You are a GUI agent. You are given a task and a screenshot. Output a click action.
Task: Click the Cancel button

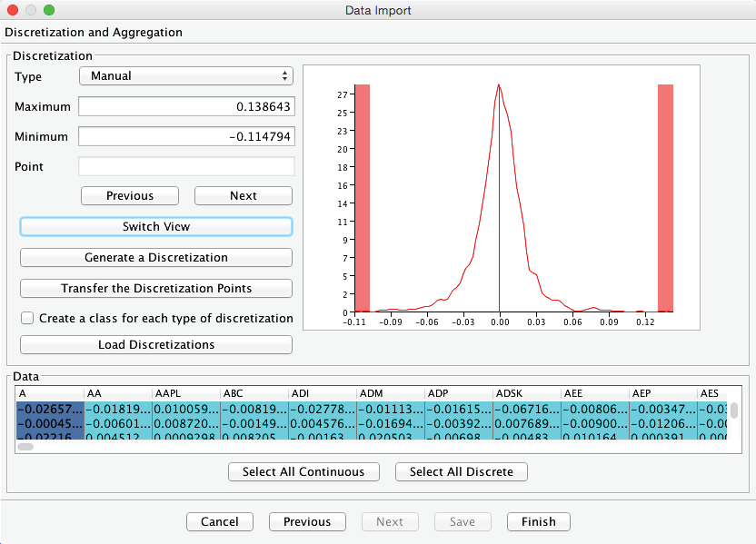(220, 521)
